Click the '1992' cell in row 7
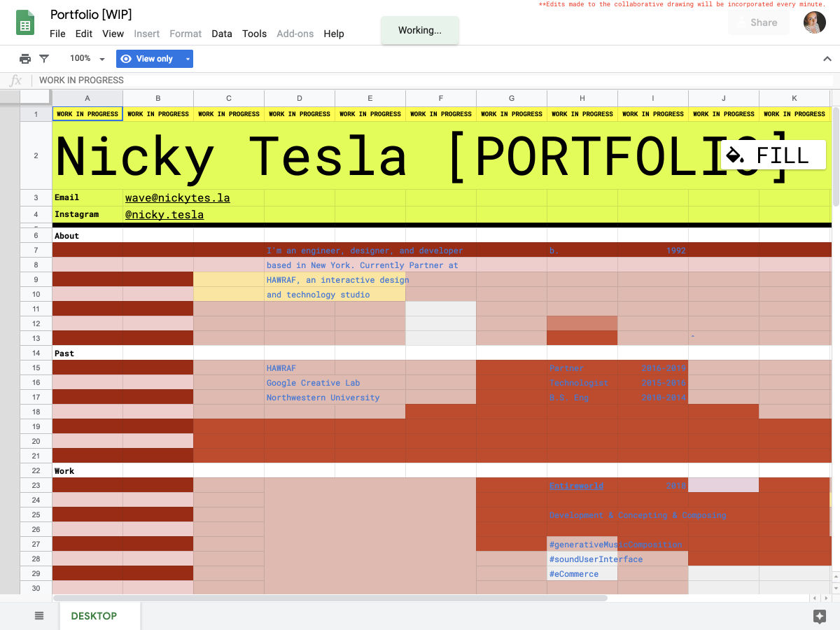840x630 pixels. (653, 250)
